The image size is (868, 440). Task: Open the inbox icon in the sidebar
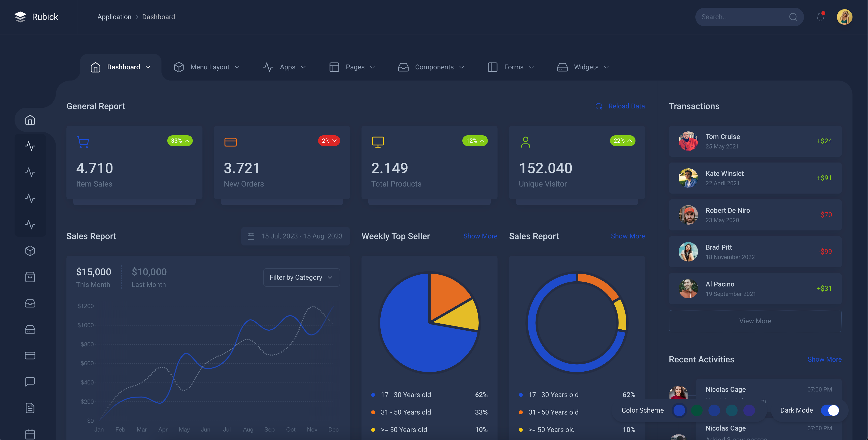click(30, 303)
